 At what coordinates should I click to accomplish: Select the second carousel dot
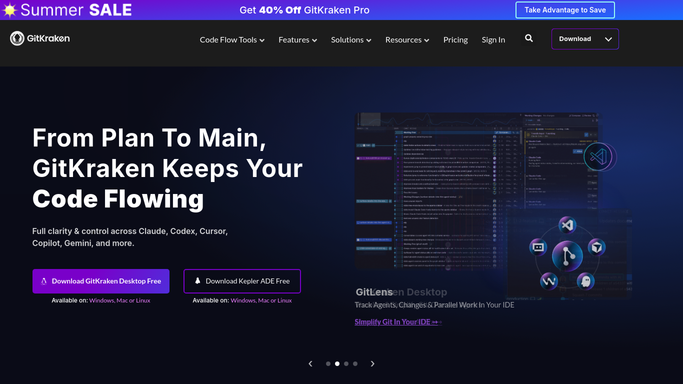pyautogui.click(x=337, y=364)
